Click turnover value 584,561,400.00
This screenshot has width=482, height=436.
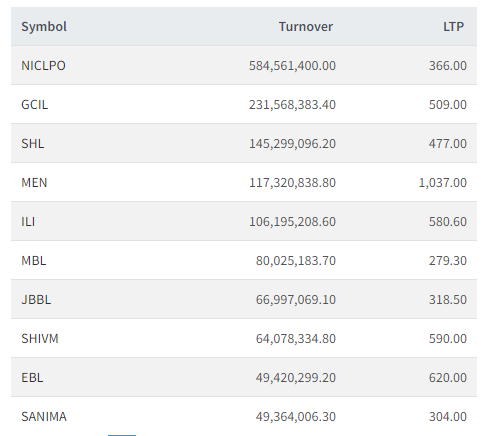[x=292, y=66]
